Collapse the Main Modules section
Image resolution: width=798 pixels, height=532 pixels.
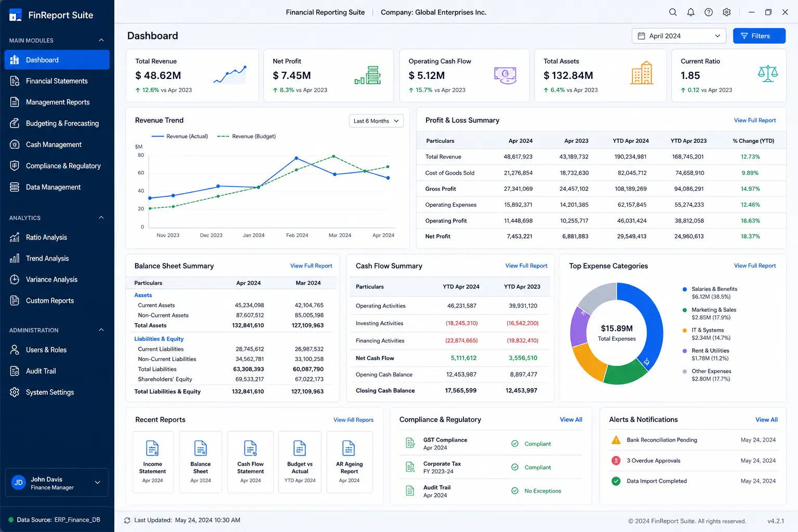pos(101,40)
